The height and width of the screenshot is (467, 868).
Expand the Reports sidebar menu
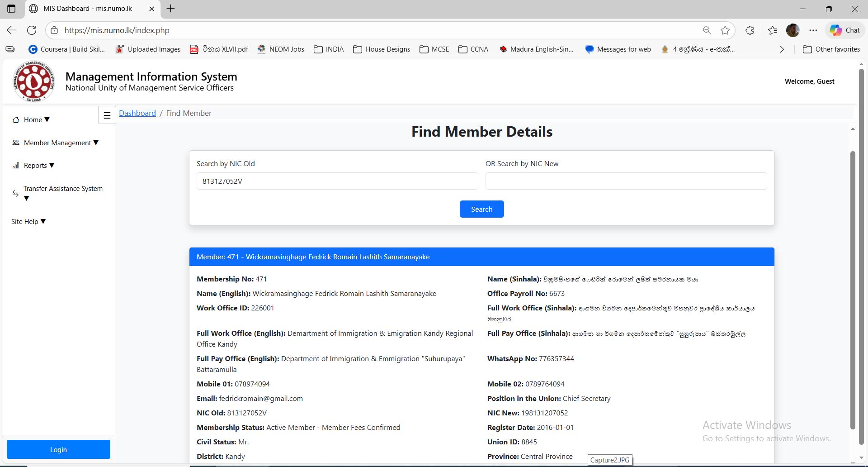pos(38,166)
